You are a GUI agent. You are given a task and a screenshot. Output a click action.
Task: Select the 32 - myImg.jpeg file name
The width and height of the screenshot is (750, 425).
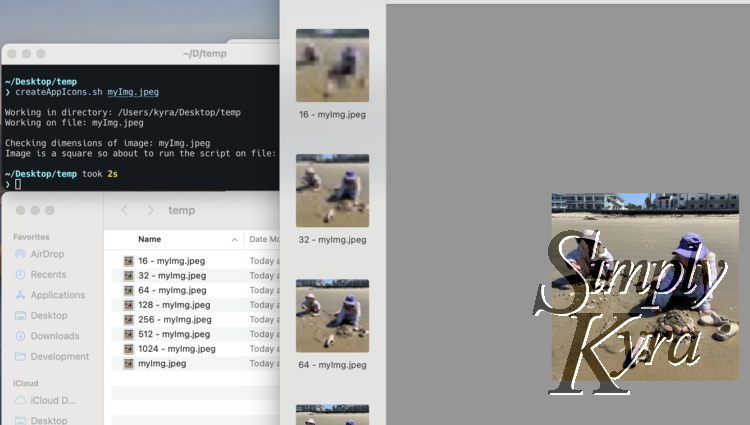pos(172,275)
